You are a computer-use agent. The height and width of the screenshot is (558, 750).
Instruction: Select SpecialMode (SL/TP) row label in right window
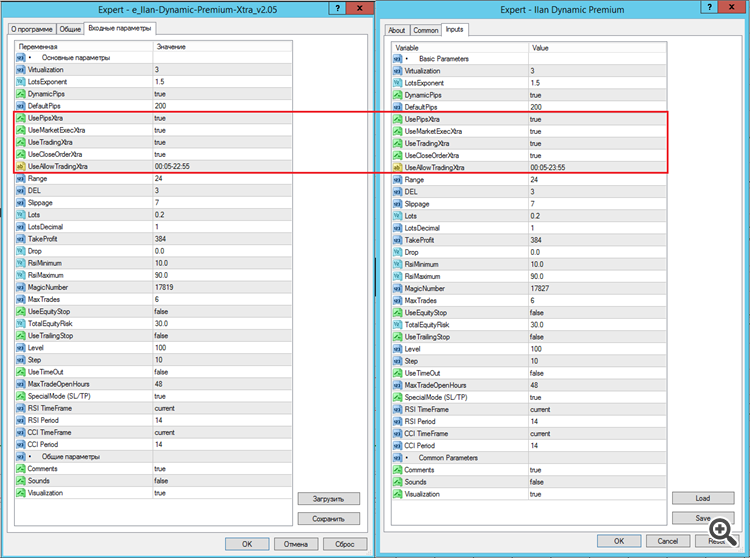coord(436,397)
